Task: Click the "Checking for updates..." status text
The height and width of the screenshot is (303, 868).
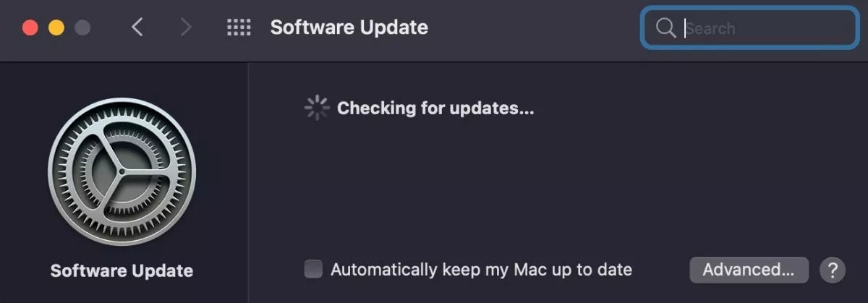Action: tap(435, 108)
